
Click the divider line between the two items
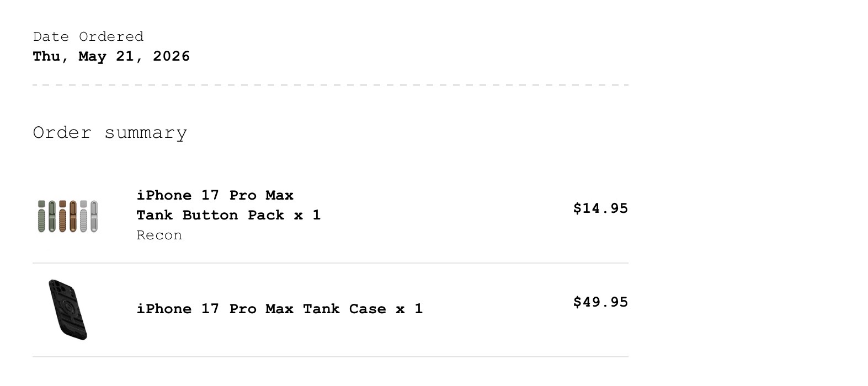coord(331,263)
